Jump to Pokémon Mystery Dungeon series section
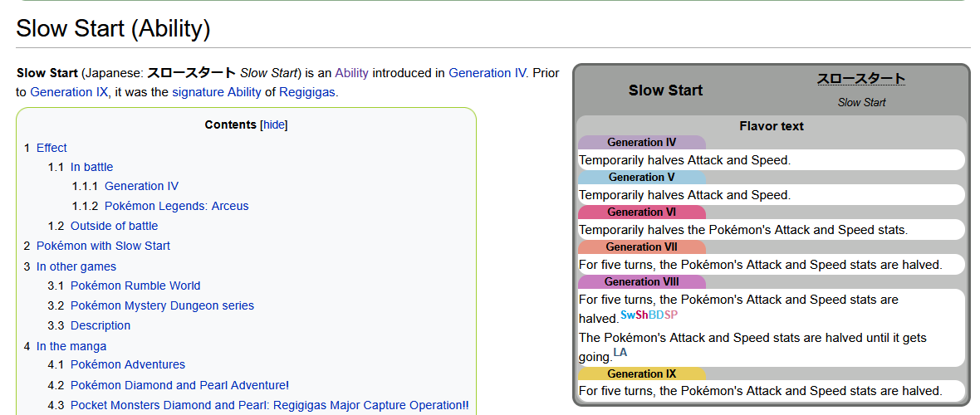 [162, 305]
